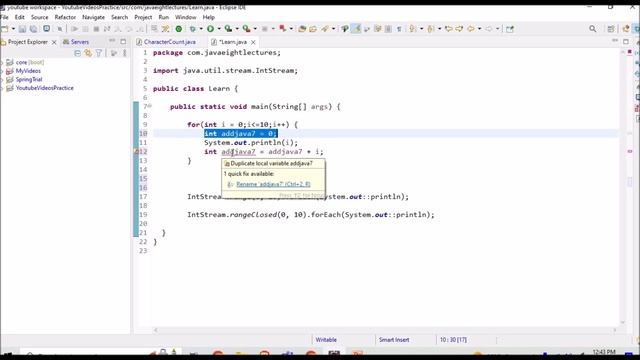
Task: Expand YoutubeVideosPractice project node
Action: point(2,88)
